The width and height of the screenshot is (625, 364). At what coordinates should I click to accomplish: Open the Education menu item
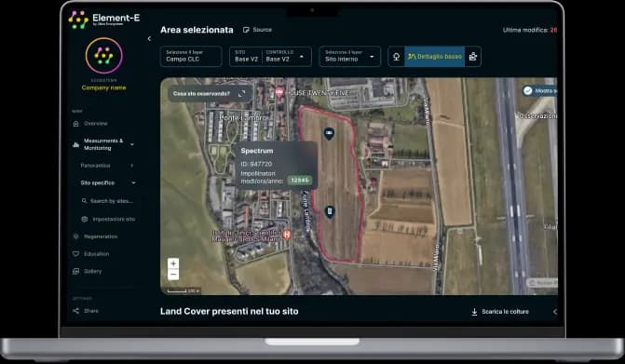tap(97, 254)
